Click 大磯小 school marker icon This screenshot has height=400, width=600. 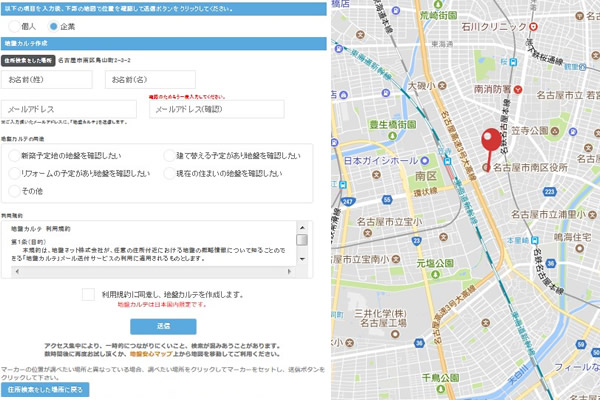(443, 85)
